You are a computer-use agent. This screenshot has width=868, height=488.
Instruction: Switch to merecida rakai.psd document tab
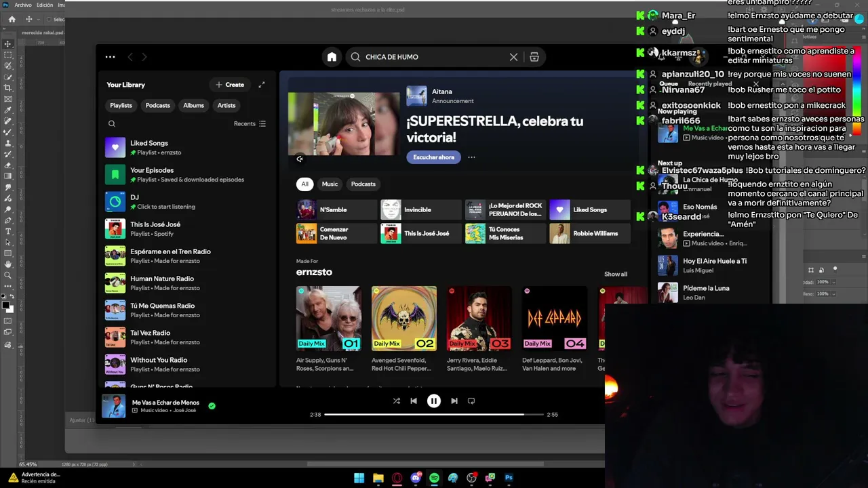[x=42, y=33]
